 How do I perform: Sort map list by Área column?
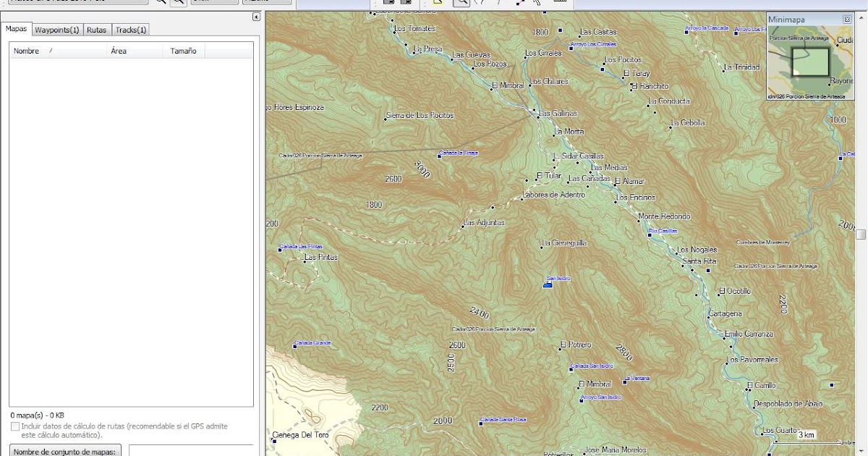[136, 51]
